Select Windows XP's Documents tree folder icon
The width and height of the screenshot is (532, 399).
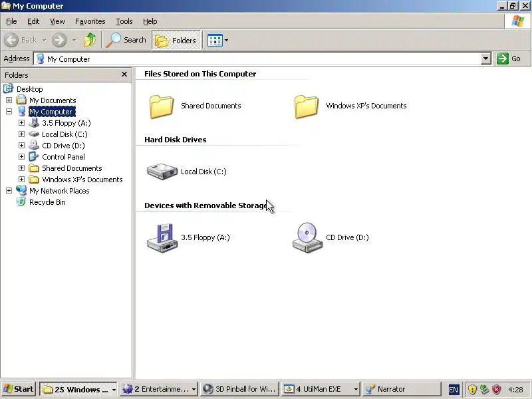coord(34,179)
